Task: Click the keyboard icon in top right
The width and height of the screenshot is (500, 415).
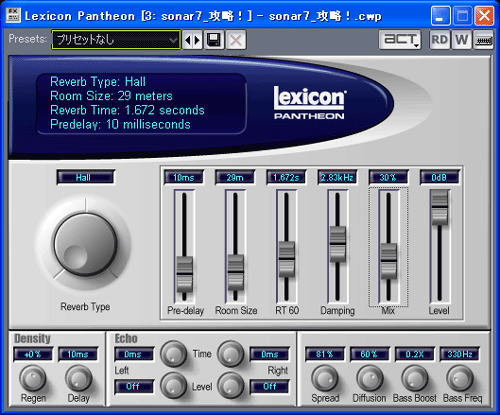Action: 484,40
